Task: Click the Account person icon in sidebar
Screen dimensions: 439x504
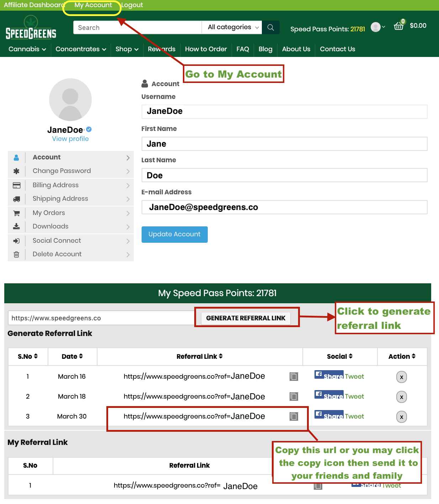Action: (x=16, y=157)
